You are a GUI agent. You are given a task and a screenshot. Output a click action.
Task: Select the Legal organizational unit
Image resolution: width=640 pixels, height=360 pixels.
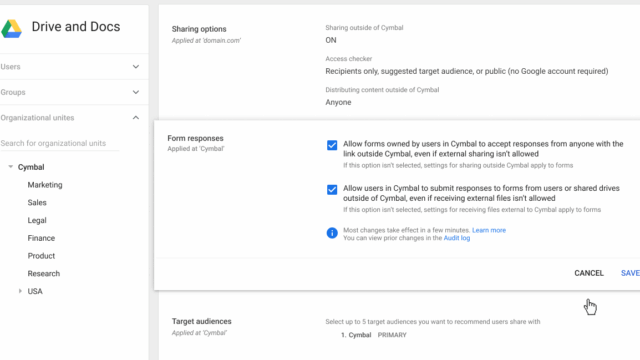point(37,220)
